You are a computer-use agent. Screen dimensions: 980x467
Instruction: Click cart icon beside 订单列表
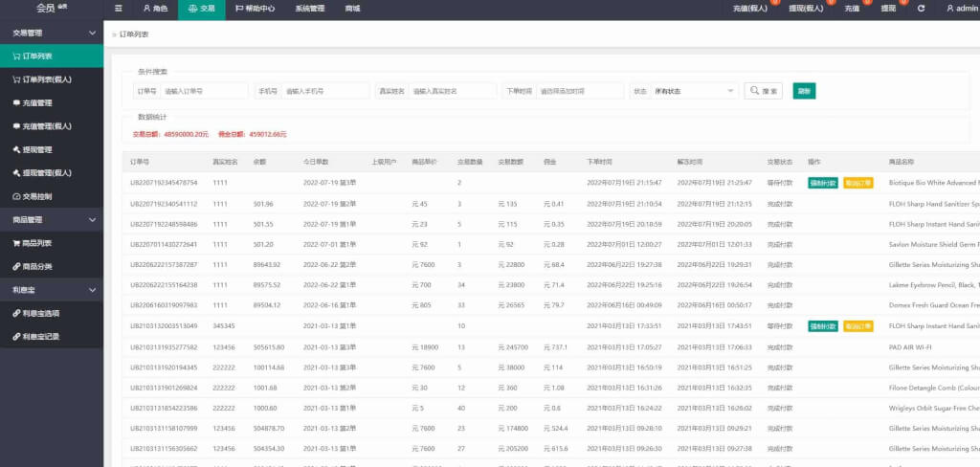16,56
